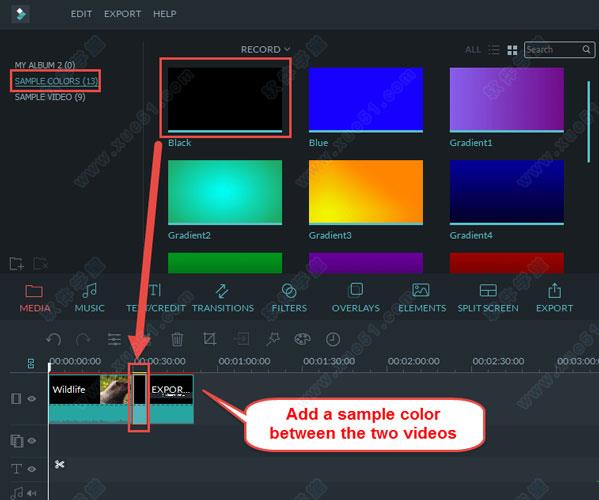Screen dimensions: 599x500
Task: Expand the Record dropdown
Action: click(265, 50)
